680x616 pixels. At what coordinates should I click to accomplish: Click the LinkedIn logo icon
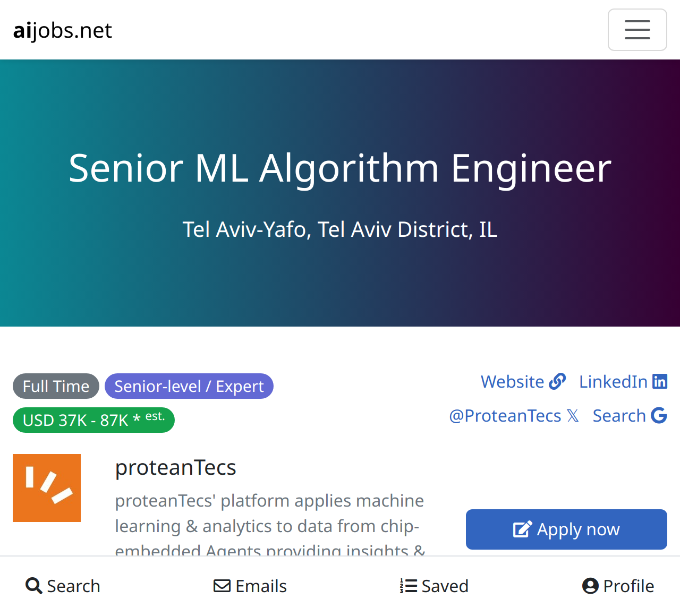click(x=660, y=381)
